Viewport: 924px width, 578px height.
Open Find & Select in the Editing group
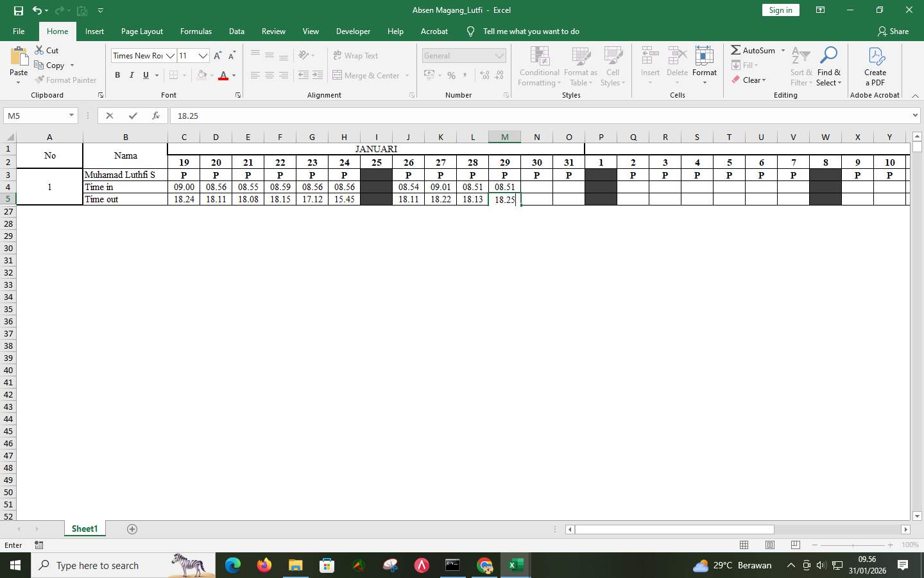[828, 67]
